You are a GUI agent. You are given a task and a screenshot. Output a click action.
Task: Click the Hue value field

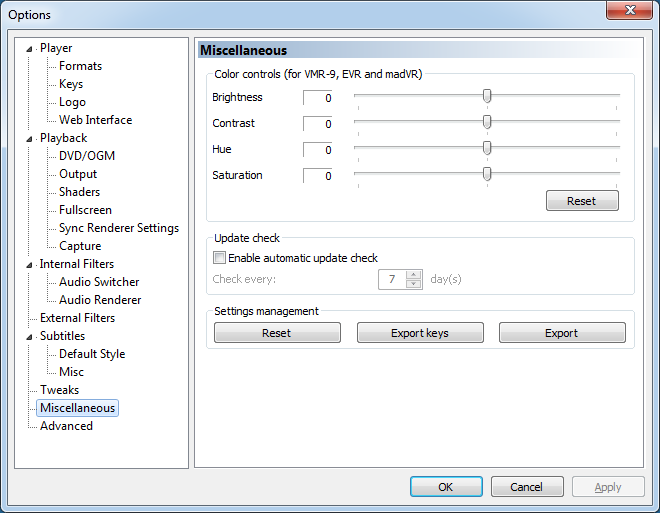pyautogui.click(x=318, y=150)
